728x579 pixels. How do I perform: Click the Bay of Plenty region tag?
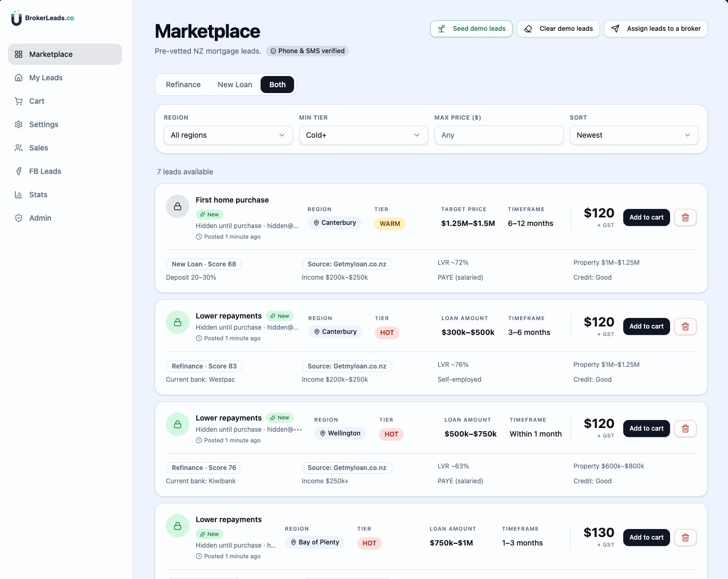pos(315,542)
